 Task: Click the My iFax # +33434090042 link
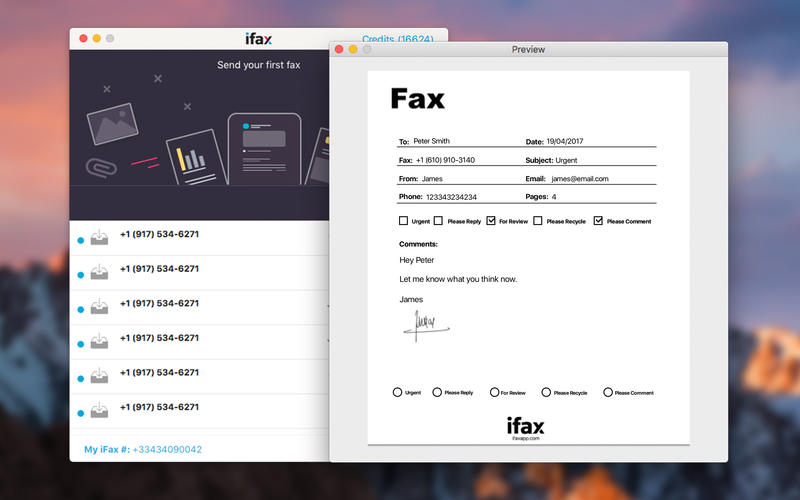click(143, 449)
